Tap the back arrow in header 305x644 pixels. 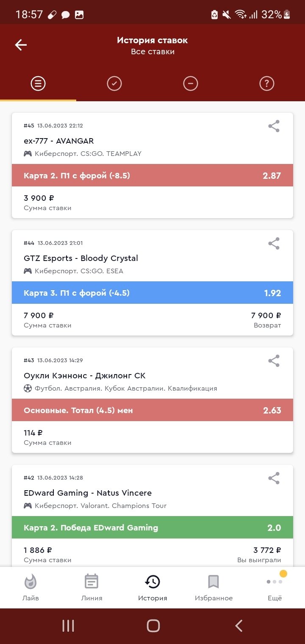coord(21,45)
